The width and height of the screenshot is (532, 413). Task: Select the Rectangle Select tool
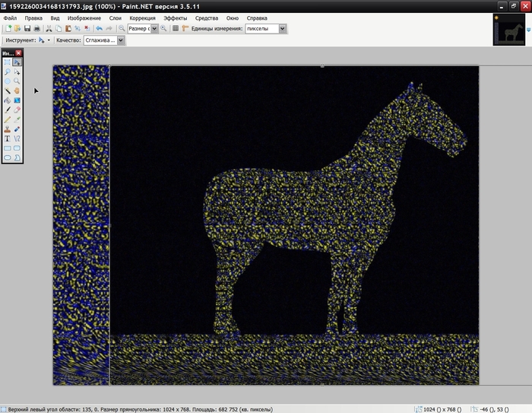pyautogui.click(x=8, y=62)
